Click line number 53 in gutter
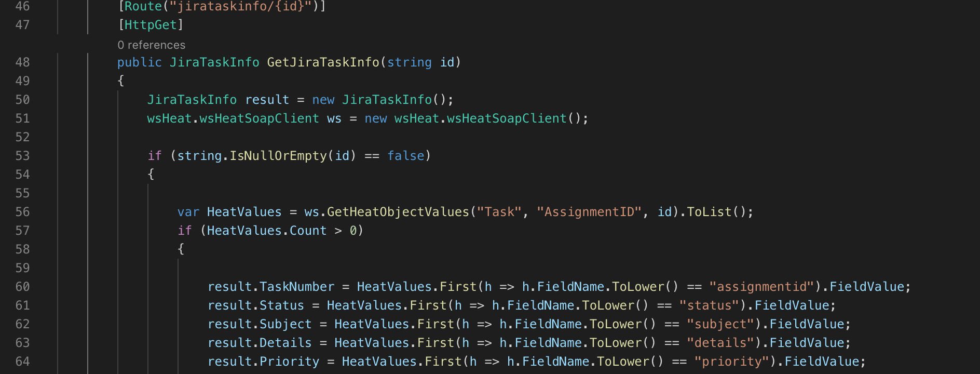 click(22, 156)
